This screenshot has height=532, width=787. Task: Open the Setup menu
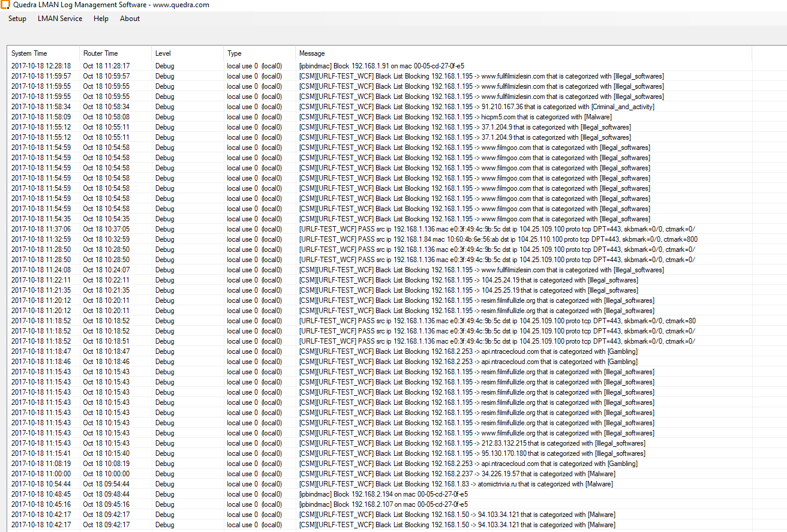(x=17, y=19)
